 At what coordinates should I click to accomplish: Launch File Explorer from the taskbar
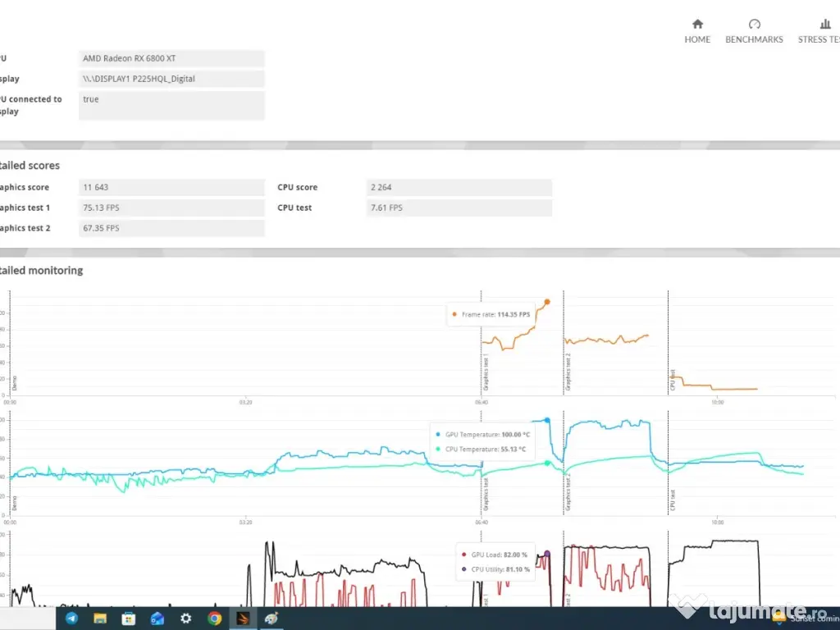[100, 619]
